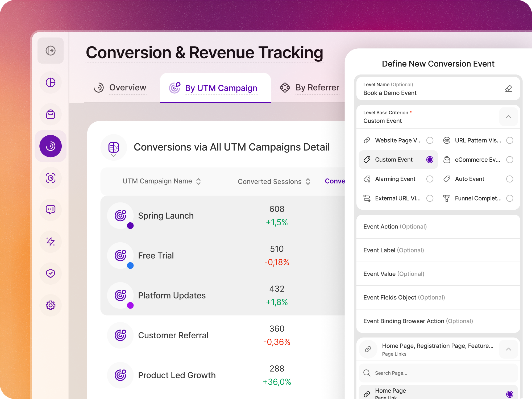
Task: Collapse the Level Base Criterion dropdown
Action: pyautogui.click(x=508, y=117)
